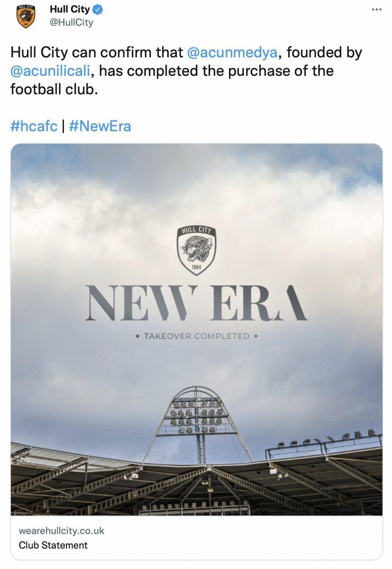Select the #hcafc hashtag
Image resolution: width=392 pixels, height=569 pixels.
tap(33, 126)
